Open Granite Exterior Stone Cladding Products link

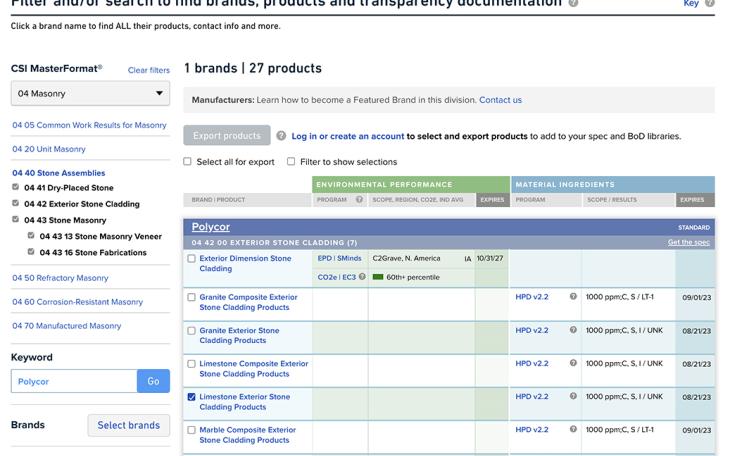(239, 335)
